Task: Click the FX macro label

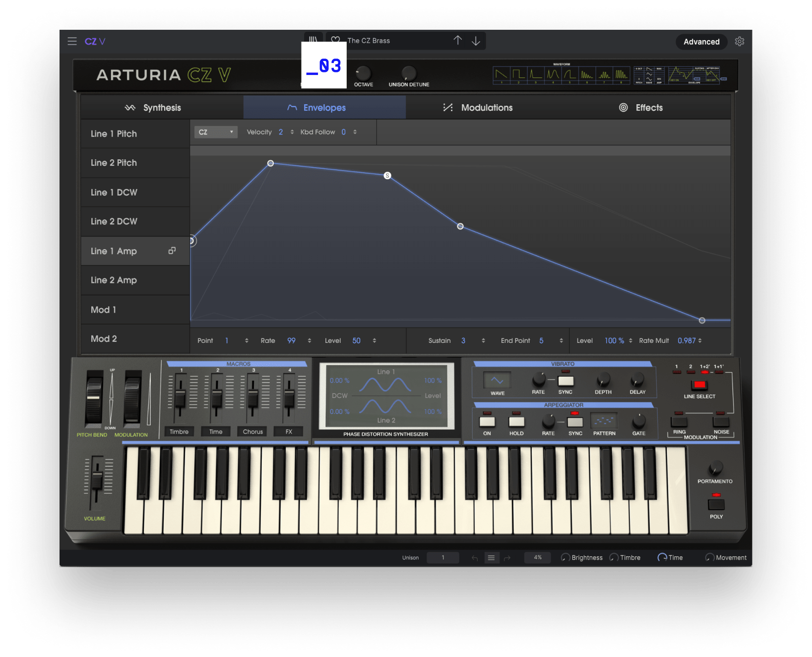Action: click(289, 432)
